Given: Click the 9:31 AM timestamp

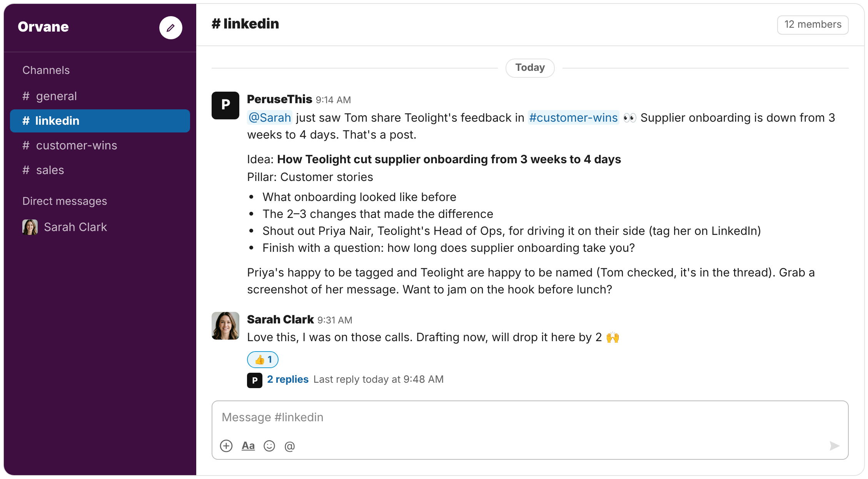Looking at the screenshot, I should pyautogui.click(x=335, y=320).
